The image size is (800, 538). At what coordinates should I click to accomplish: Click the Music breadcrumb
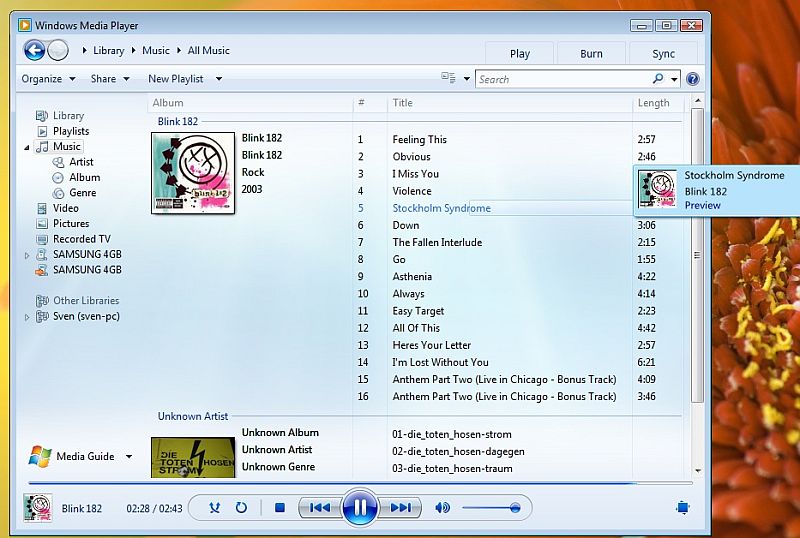coord(156,51)
